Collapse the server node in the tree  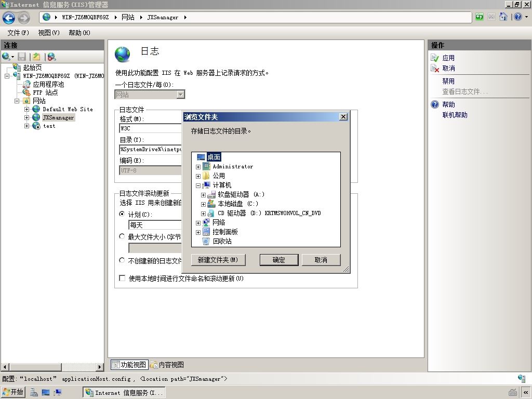tap(7, 76)
